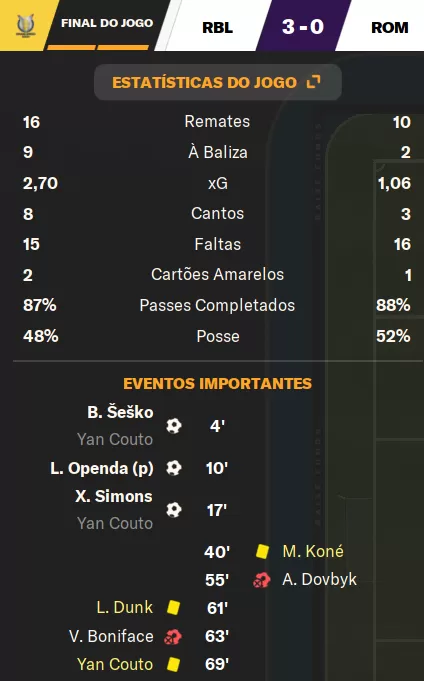Click L. Dunk's yellow card icon

click(x=173, y=608)
